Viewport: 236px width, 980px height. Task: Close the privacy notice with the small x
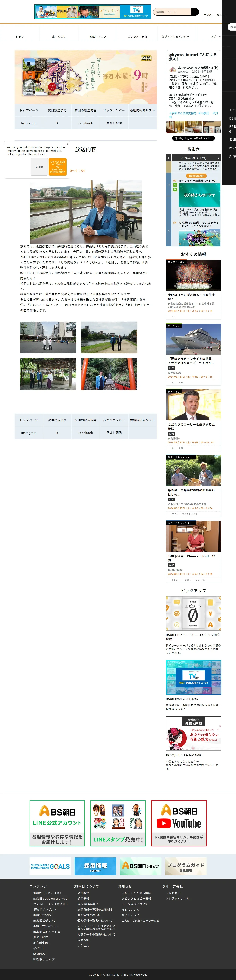pos(67,144)
